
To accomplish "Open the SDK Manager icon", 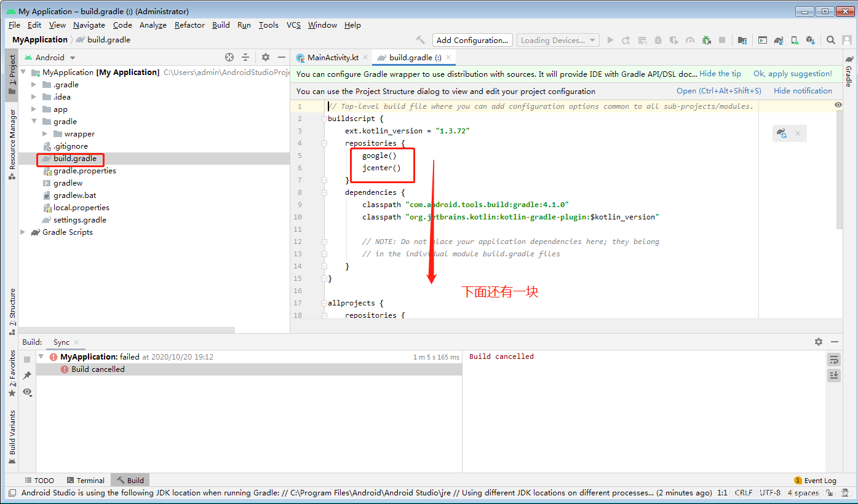I will pos(811,40).
